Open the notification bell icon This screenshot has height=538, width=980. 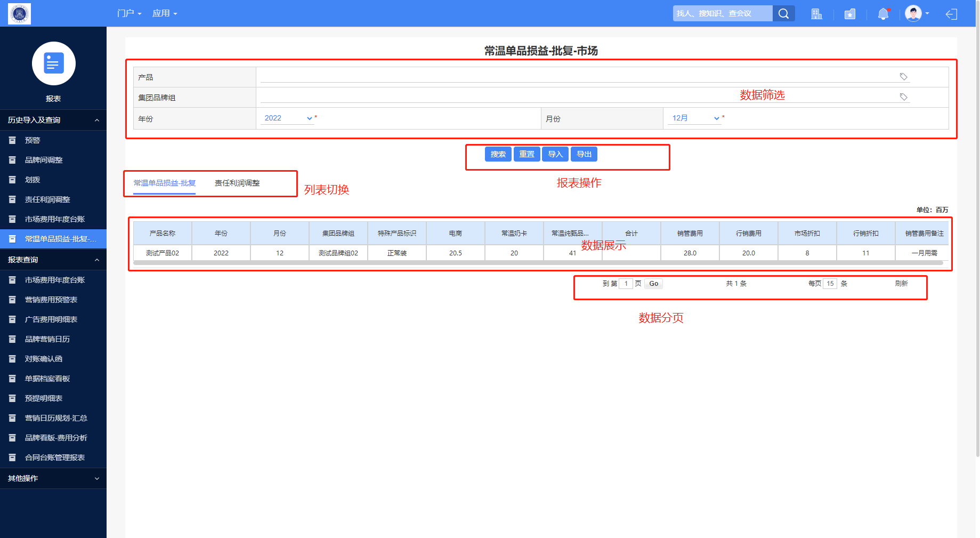(x=883, y=14)
